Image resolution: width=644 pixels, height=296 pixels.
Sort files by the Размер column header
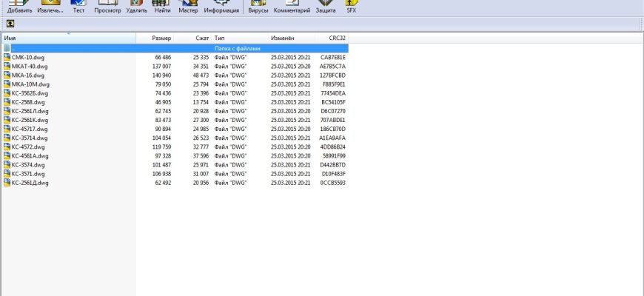pos(161,38)
